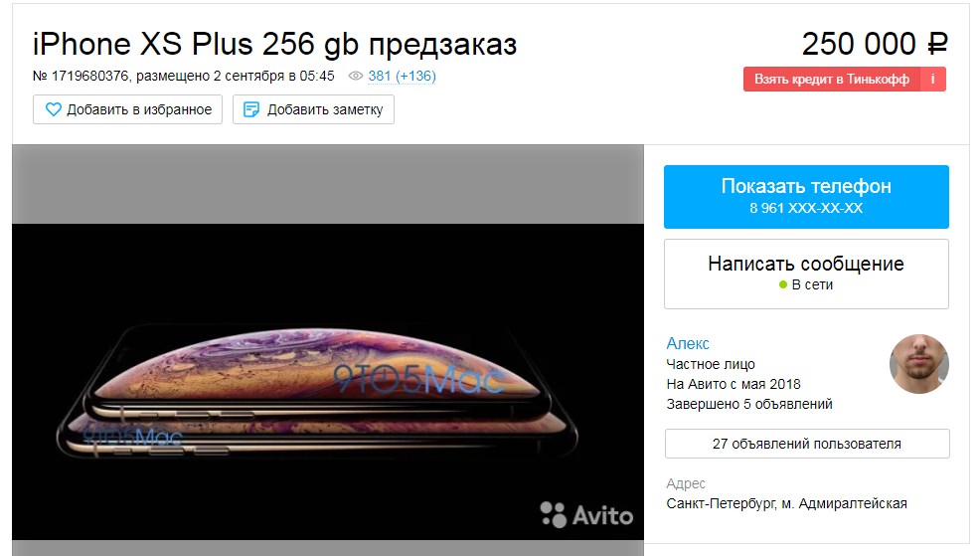This screenshot has width=980, height=556.
Task: Open view statistics link 381 (+136)
Action: coord(402,76)
